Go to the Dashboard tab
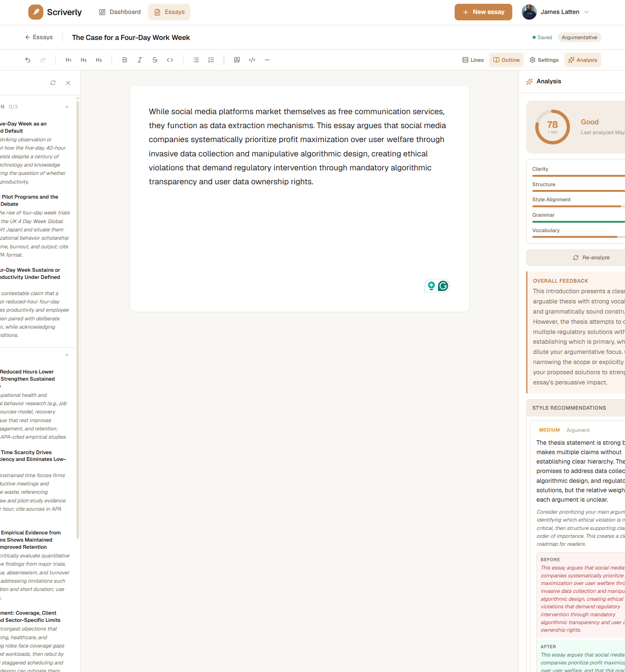This screenshot has height=672, width=625. tap(120, 12)
